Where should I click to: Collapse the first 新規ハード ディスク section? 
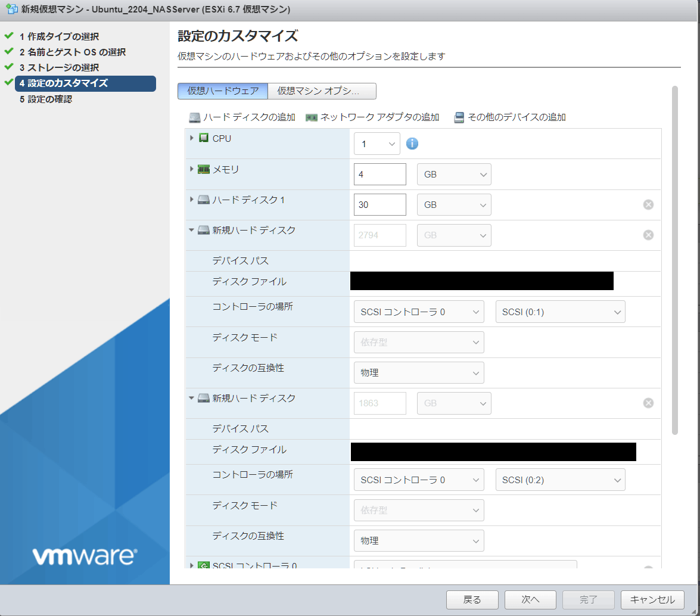[x=191, y=230]
